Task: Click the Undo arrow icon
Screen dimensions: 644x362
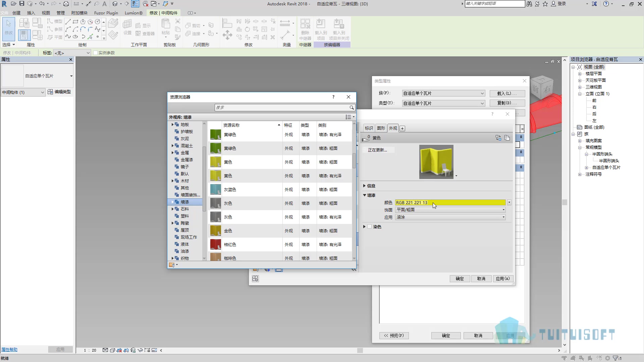Action: pos(42,4)
